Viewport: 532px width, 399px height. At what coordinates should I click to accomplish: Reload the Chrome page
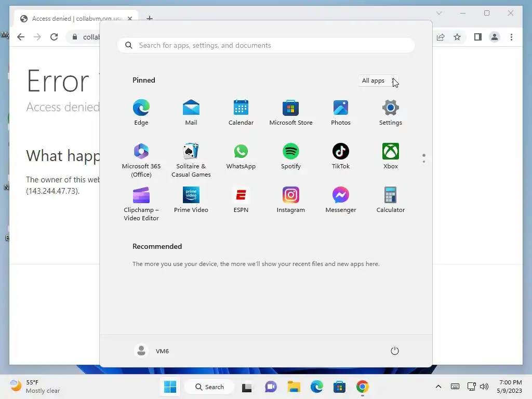[x=54, y=37]
